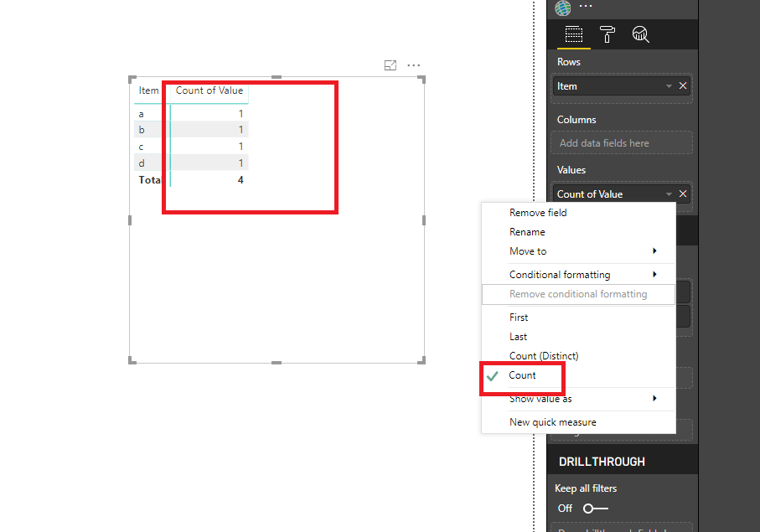Remove Count of Value field with X
The width and height of the screenshot is (760, 532).
click(x=683, y=194)
